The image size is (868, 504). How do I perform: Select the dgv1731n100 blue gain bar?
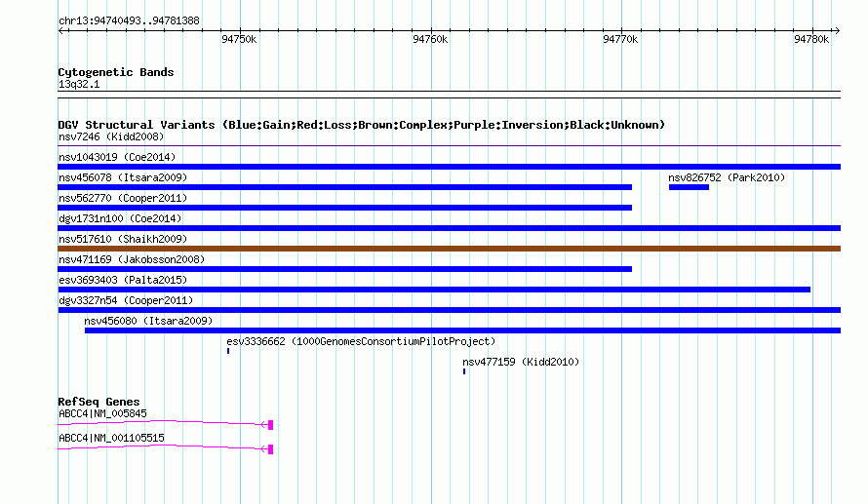(x=449, y=228)
